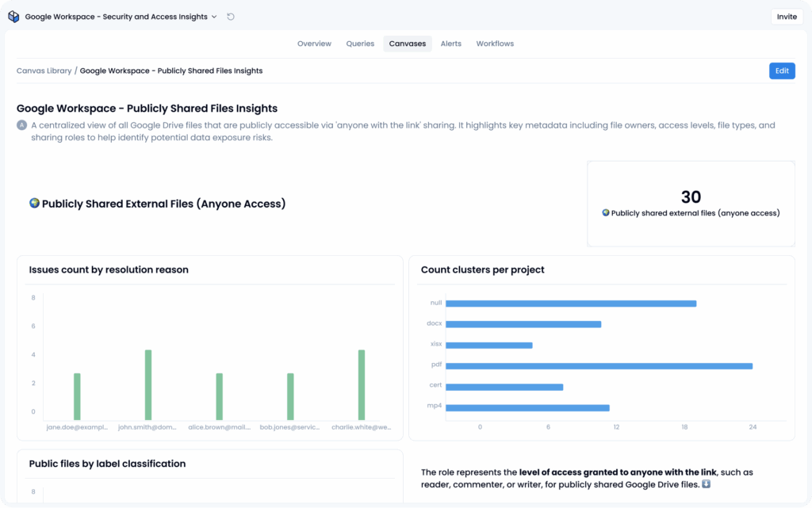Screen dimensions: 812x508
Task: Click the Edit button
Action: coord(782,71)
